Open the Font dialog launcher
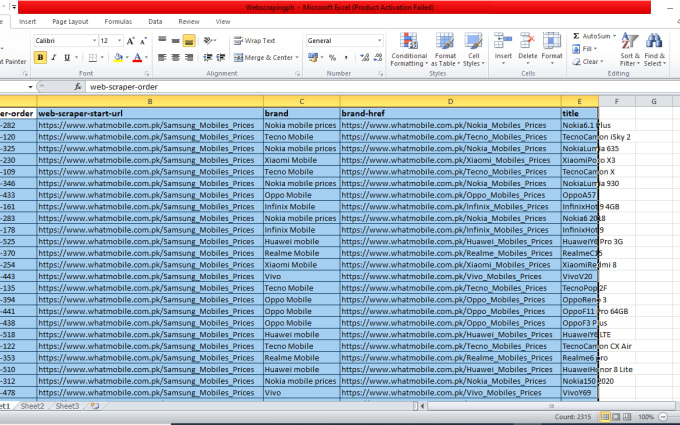This screenshot has width=680, height=425. tap(147, 74)
